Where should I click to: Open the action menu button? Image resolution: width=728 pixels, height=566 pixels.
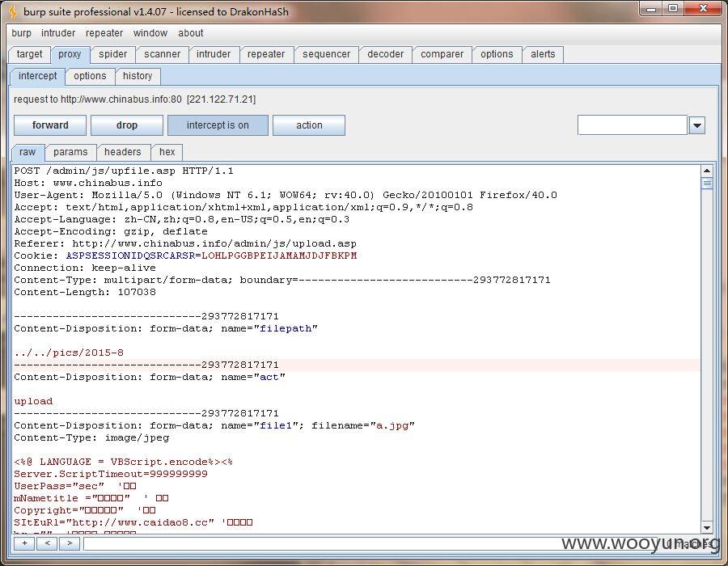309,125
